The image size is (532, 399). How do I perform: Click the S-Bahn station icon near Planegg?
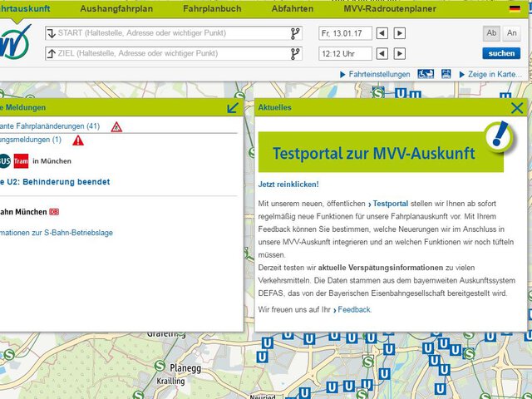pyautogui.click(x=160, y=366)
